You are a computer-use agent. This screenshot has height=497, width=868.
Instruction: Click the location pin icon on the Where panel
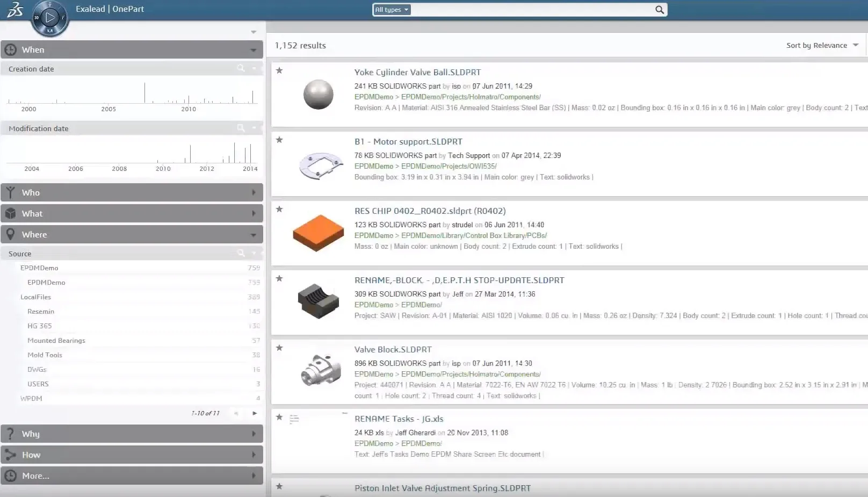click(10, 234)
